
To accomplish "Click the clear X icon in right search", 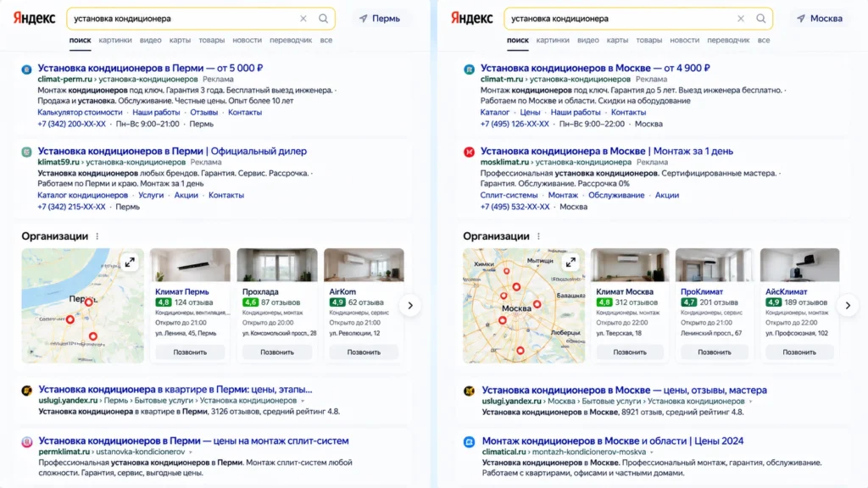I will pyautogui.click(x=741, y=19).
